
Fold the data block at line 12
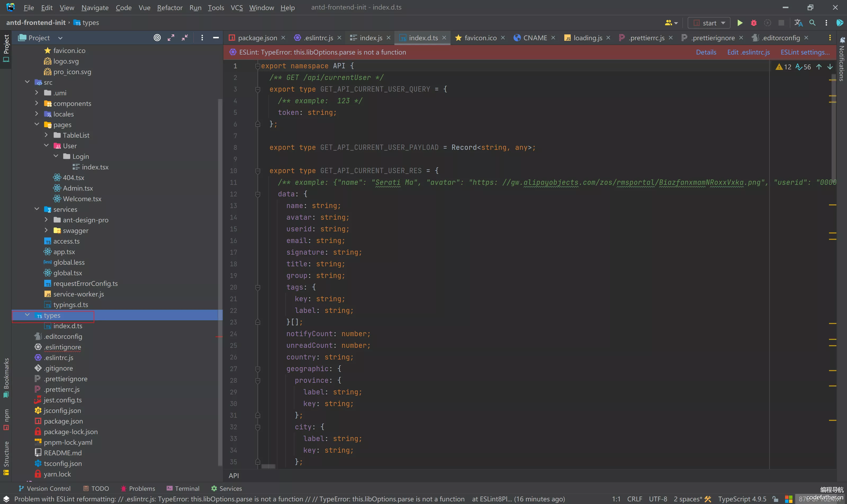click(x=258, y=194)
